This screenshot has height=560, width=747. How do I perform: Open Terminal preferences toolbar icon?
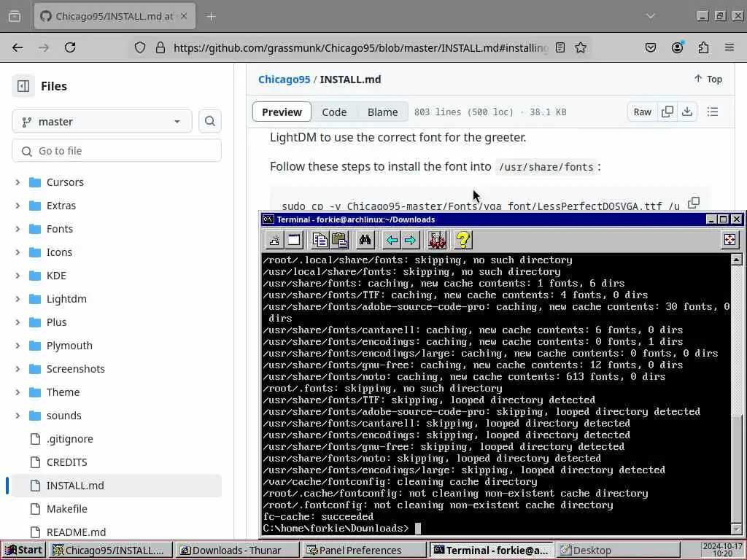(437, 240)
